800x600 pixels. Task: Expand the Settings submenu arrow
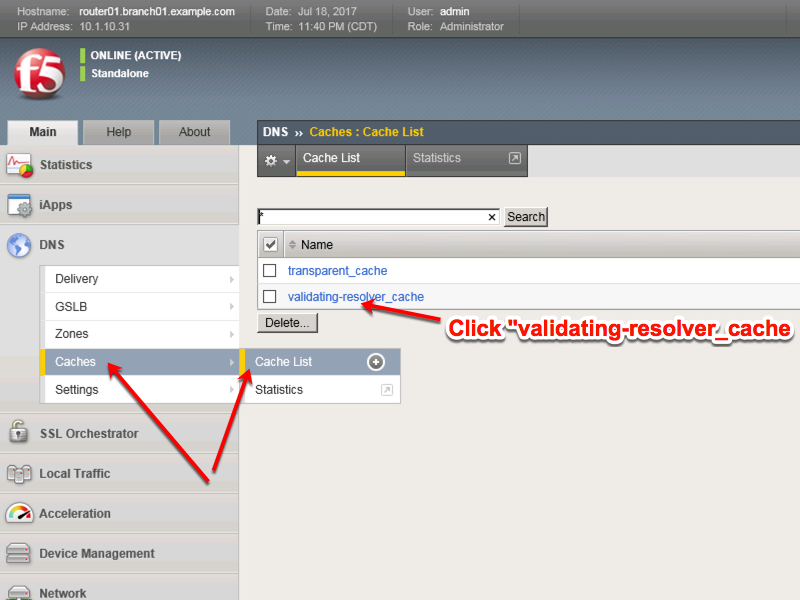click(232, 390)
